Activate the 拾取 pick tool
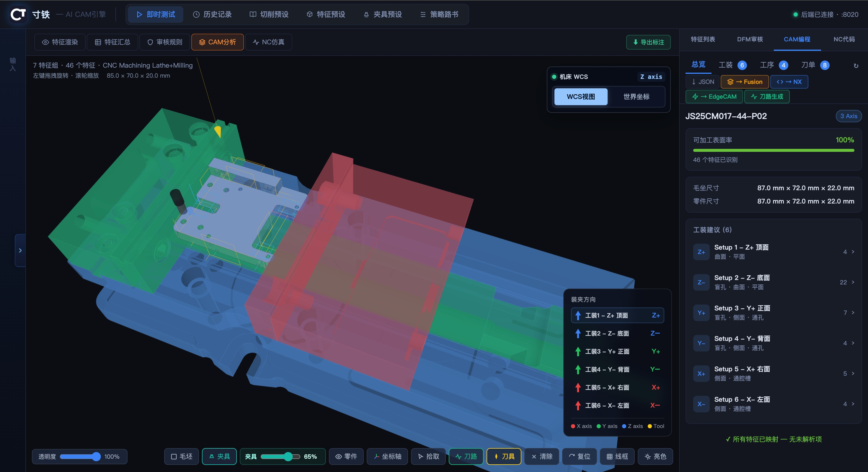 point(429,456)
